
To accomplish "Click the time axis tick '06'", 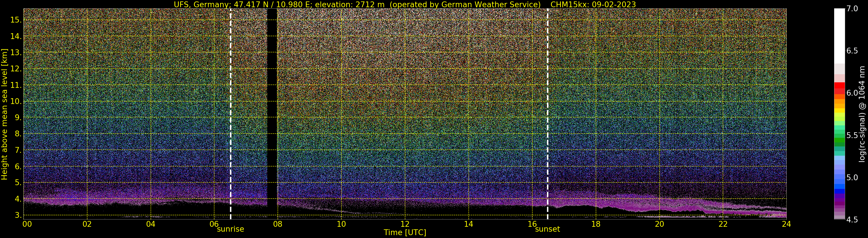I will click(214, 224).
